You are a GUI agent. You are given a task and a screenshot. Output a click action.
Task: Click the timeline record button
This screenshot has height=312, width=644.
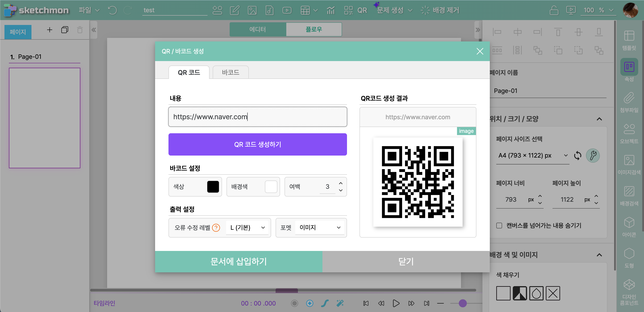(x=295, y=303)
